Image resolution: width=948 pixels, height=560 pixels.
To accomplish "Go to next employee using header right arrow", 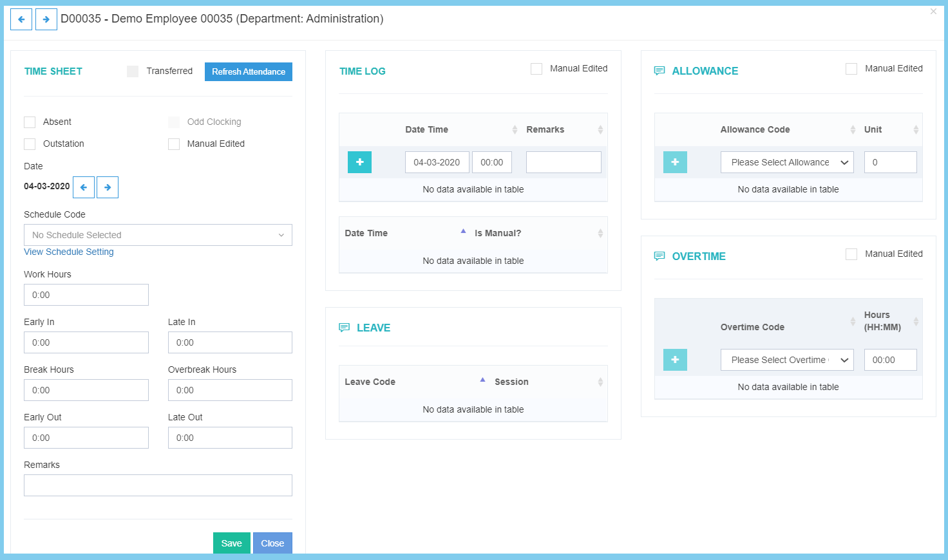I will point(46,19).
